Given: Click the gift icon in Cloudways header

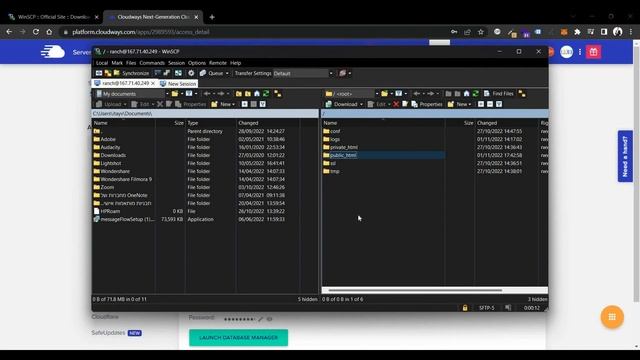Looking at the screenshot, I should (593, 52).
